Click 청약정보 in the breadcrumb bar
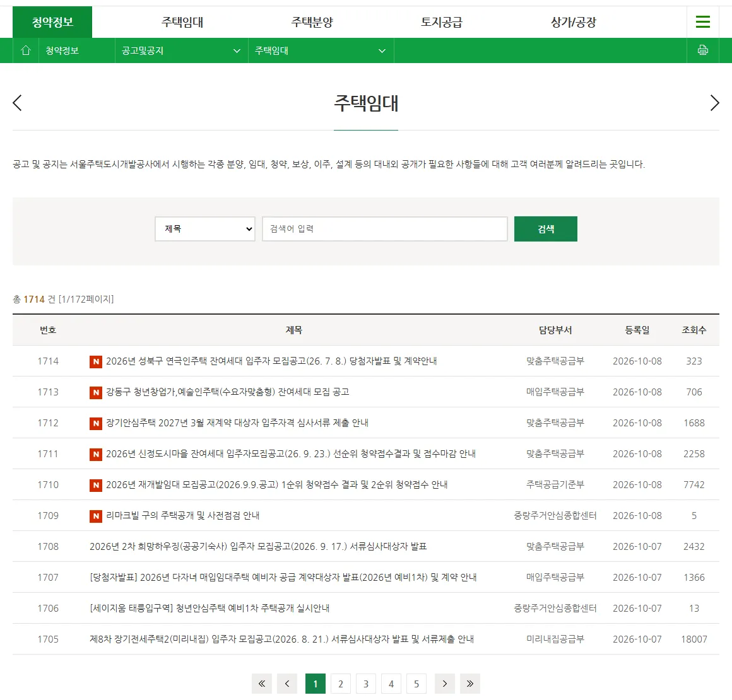Screen dimensions: 732x700 62,50
